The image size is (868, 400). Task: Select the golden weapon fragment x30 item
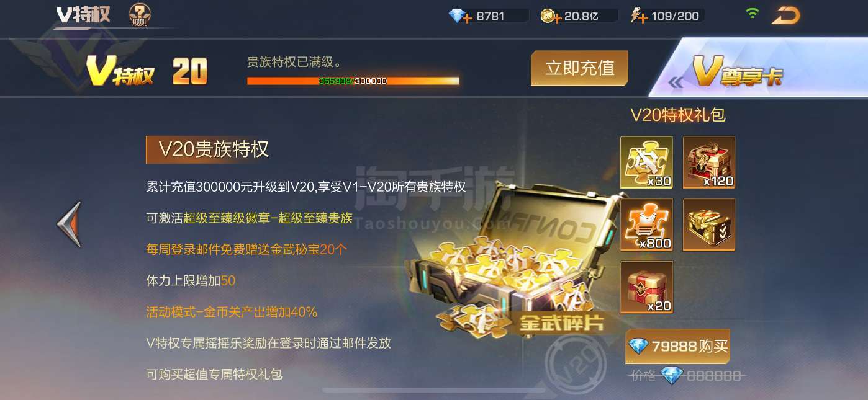tap(646, 162)
